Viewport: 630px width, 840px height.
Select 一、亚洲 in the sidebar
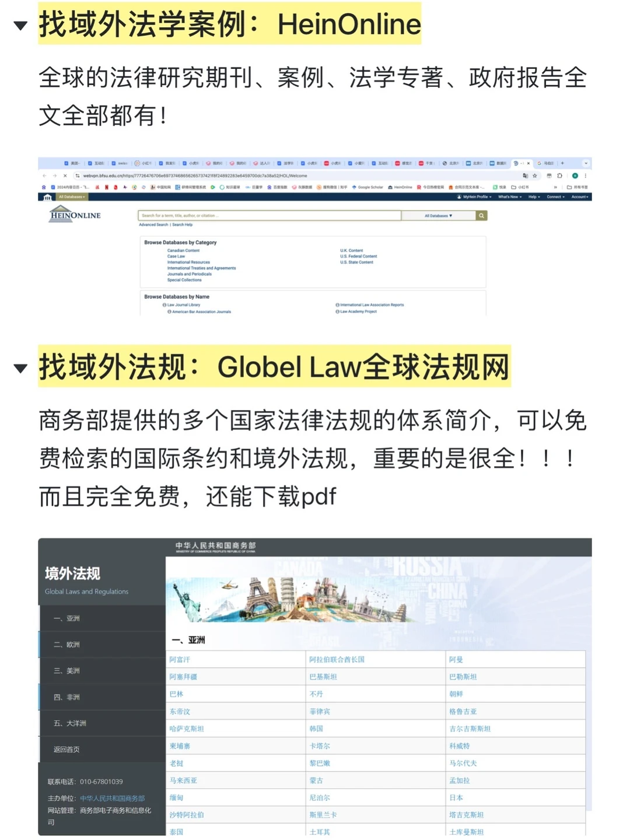coord(102,618)
